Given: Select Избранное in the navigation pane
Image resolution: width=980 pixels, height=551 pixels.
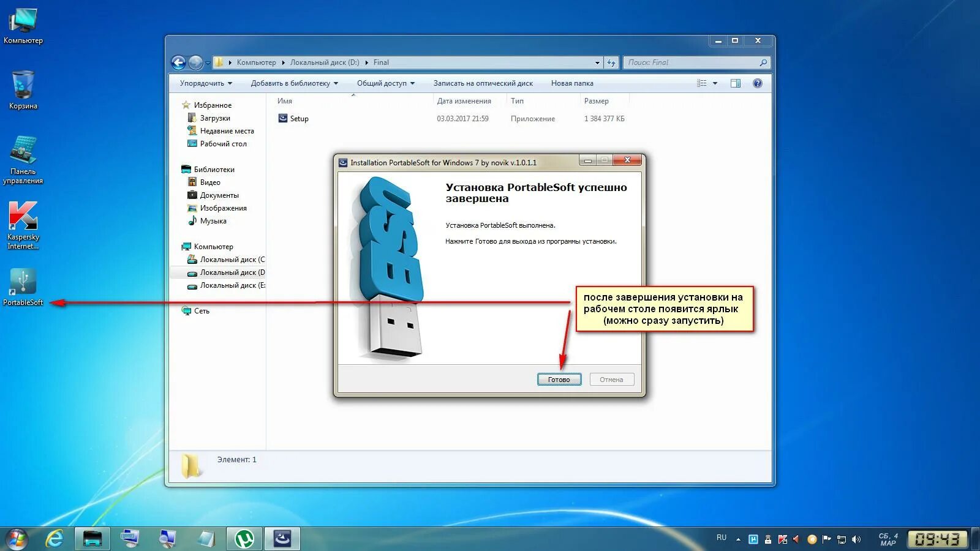Looking at the screenshot, I should 213,105.
